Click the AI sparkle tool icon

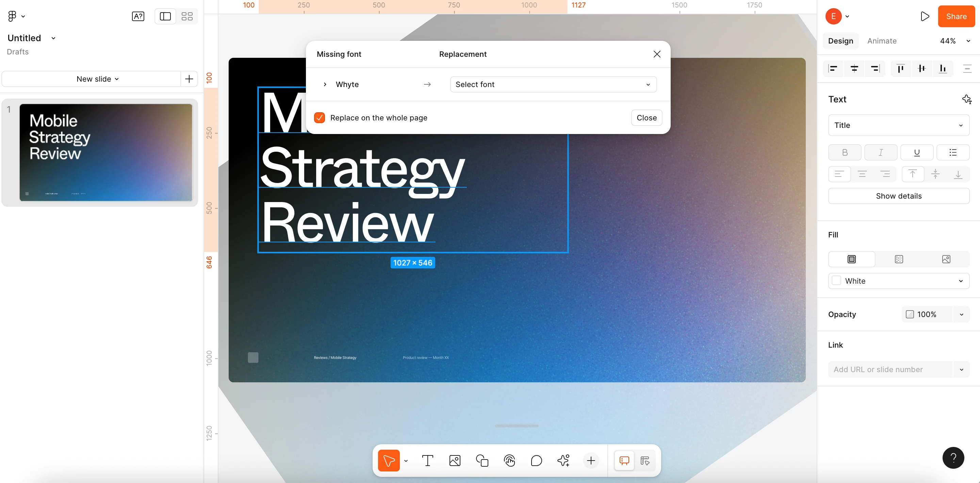click(x=563, y=461)
